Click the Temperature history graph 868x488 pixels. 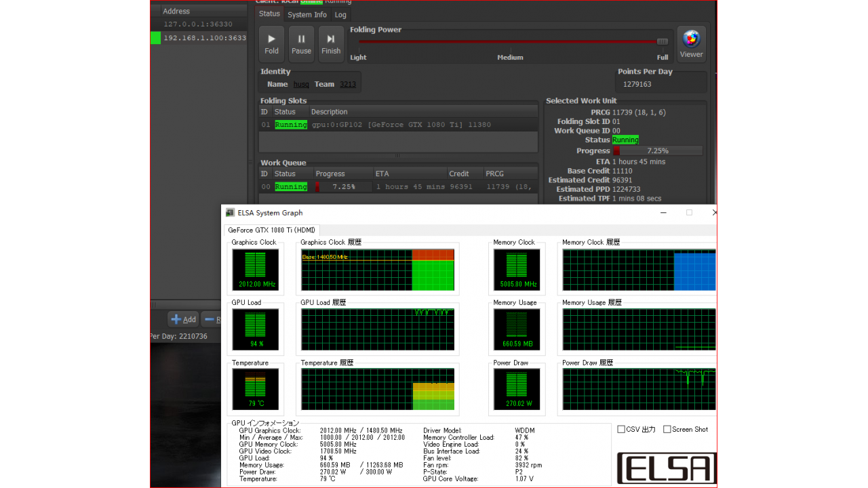pos(378,390)
